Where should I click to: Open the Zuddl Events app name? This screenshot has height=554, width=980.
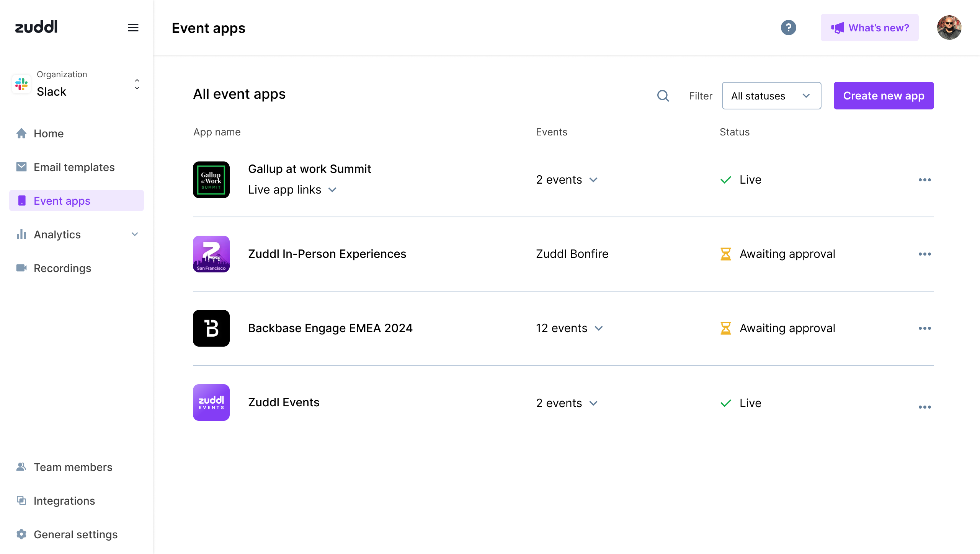point(284,402)
